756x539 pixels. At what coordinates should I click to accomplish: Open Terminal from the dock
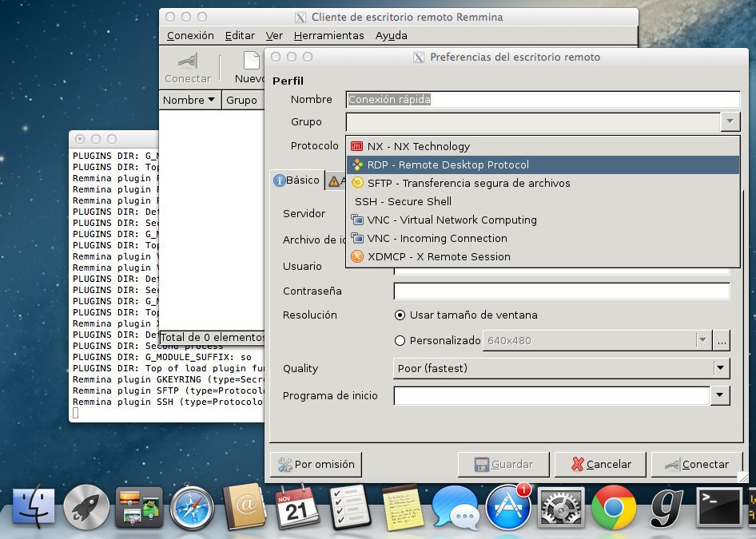[719, 507]
